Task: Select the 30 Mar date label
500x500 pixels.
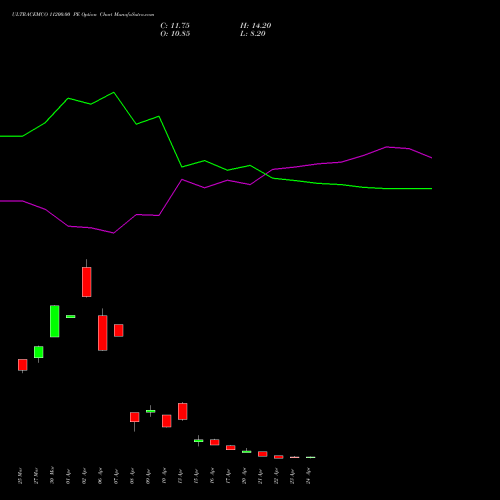Action: point(52,476)
